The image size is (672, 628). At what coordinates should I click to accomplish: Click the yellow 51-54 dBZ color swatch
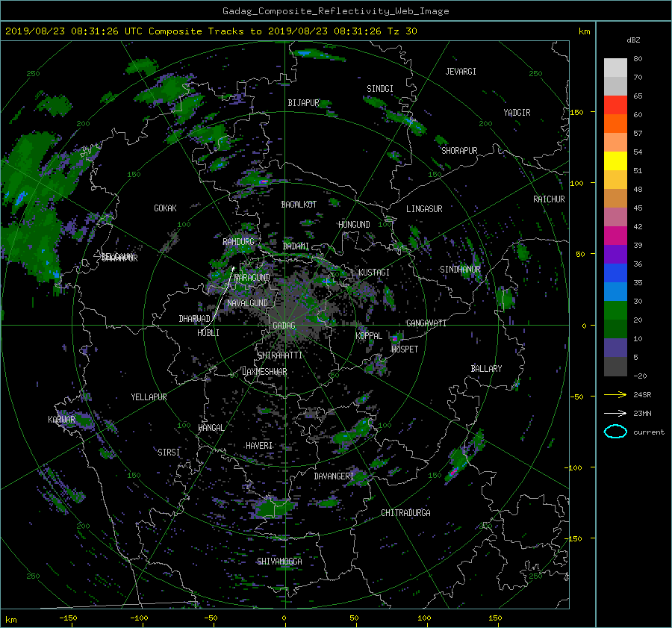point(615,161)
